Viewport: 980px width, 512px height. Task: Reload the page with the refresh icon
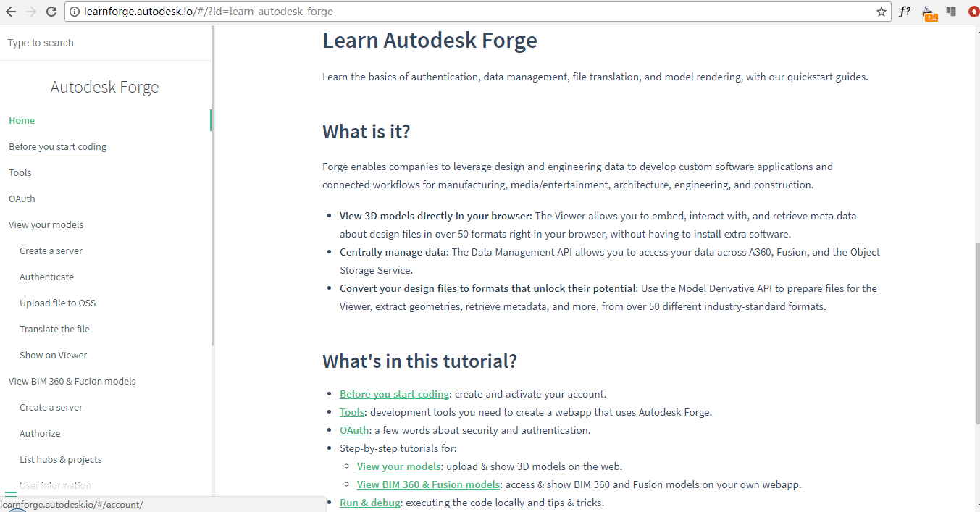(x=51, y=12)
